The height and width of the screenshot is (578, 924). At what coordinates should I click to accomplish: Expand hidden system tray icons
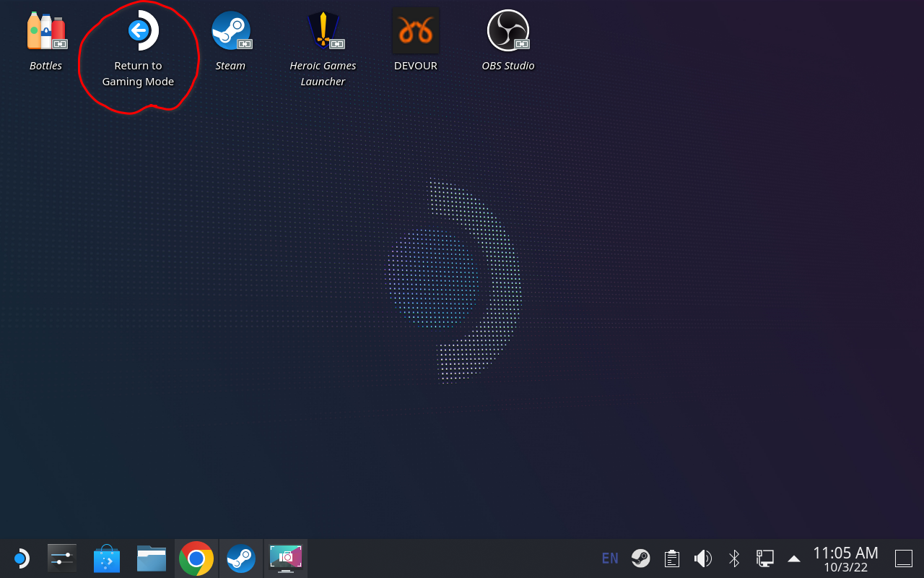pos(794,558)
